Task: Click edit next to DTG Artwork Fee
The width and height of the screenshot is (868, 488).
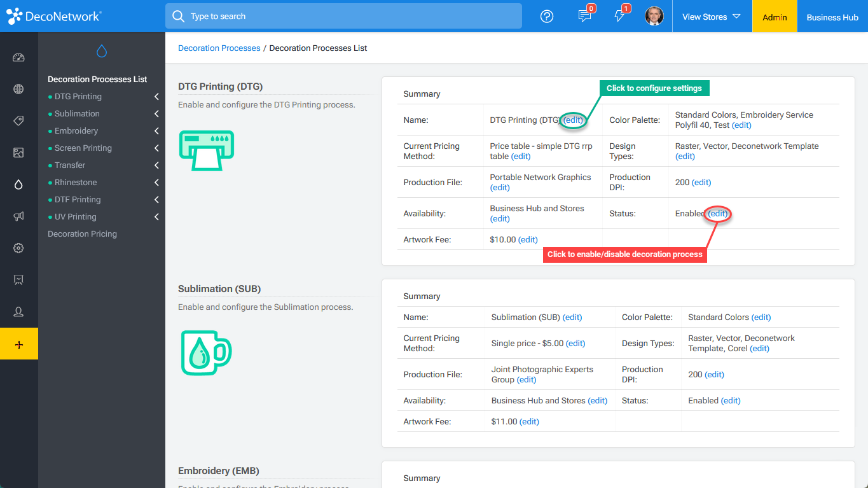Action: tap(528, 239)
